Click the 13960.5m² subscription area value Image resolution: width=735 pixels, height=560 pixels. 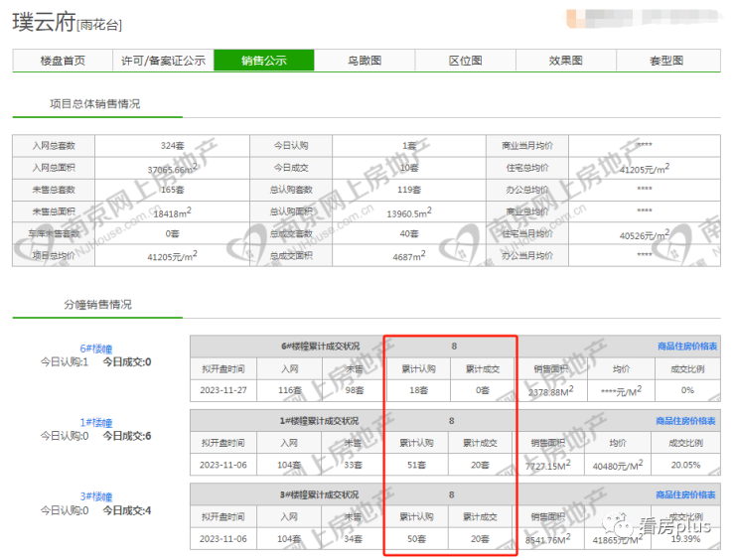409,212
